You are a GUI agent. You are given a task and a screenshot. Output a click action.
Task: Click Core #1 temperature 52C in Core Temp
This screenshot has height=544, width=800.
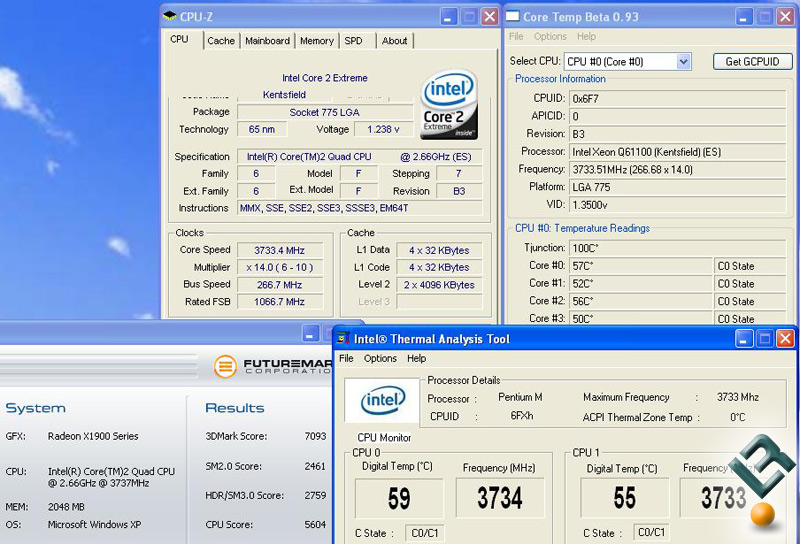[x=640, y=284]
